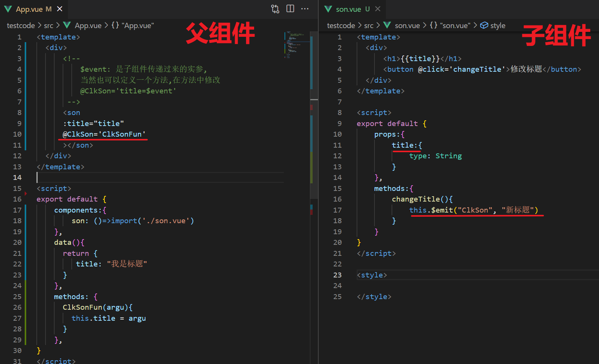Click the return { line in App.vue
Image resolution: width=599 pixels, height=364 pixels.
[x=80, y=253]
